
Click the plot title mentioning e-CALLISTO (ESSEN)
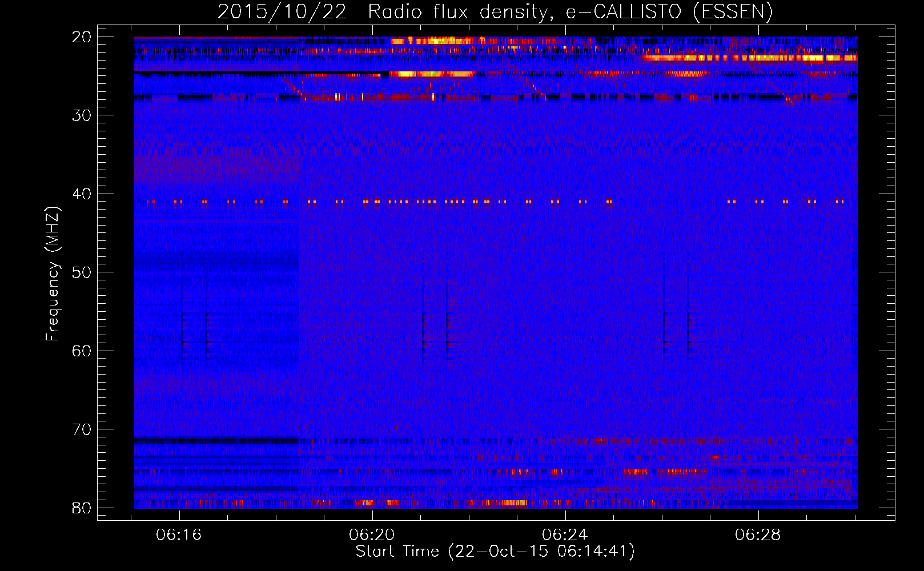[x=495, y=12]
